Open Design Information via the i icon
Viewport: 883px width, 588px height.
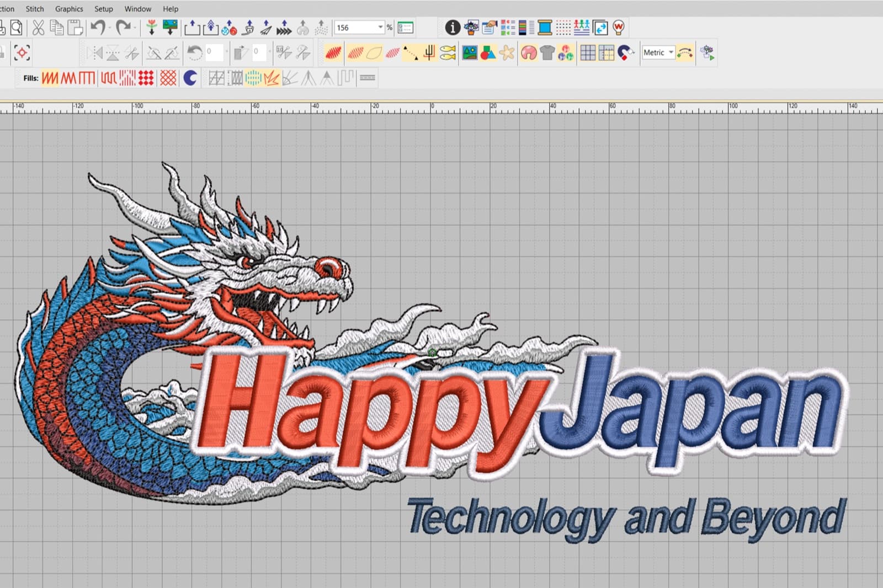pos(453,28)
